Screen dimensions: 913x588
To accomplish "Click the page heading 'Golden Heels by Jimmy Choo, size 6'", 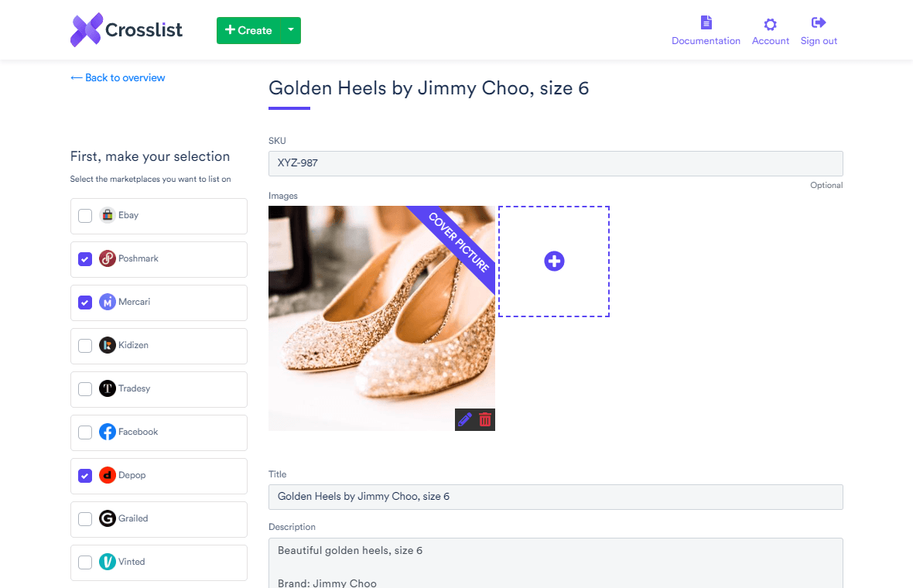I will click(x=429, y=88).
